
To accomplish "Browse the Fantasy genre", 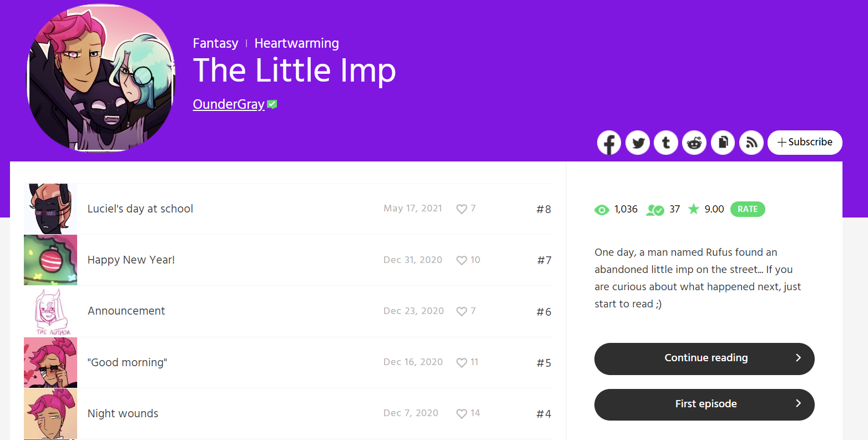I will [x=215, y=43].
